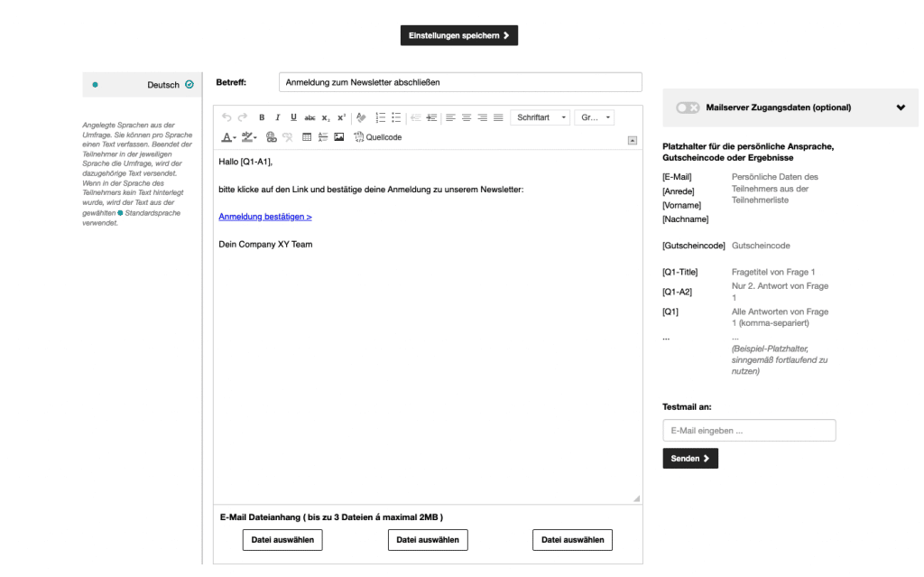Remove the link with the unlink icon
This screenshot has height=577, width=924.
click(286, 137)
